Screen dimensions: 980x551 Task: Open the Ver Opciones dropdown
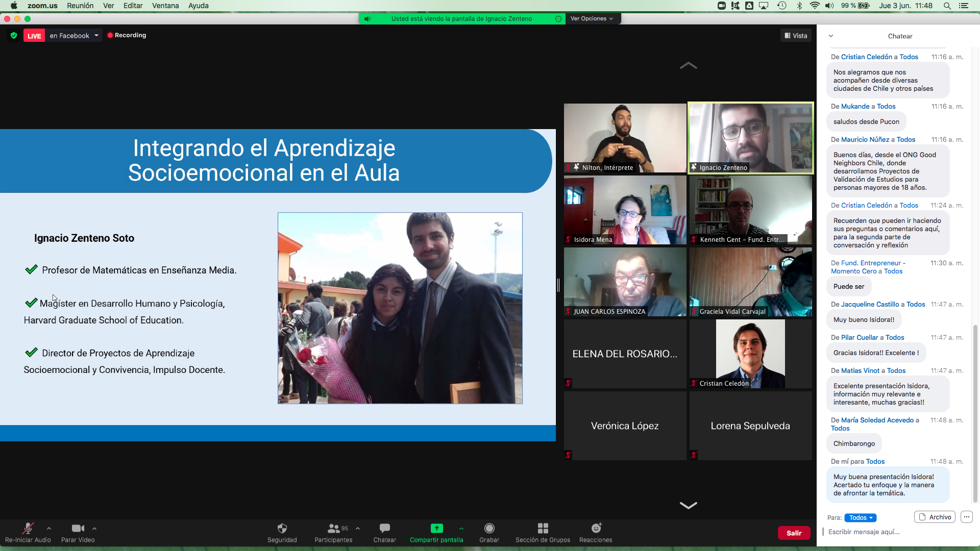pos(592,18)
